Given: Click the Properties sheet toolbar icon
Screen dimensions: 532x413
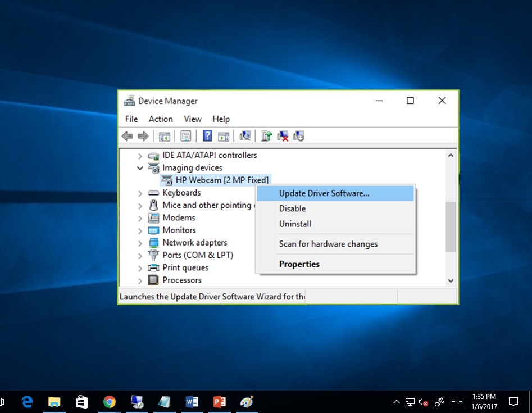Looking at the screenshot, I should click(185, 137).
